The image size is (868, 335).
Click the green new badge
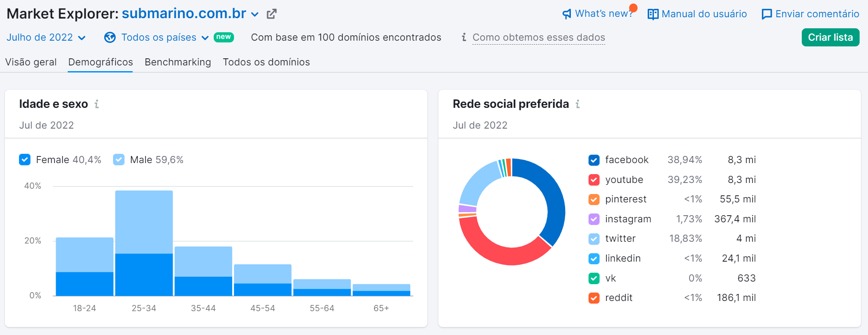224,37
